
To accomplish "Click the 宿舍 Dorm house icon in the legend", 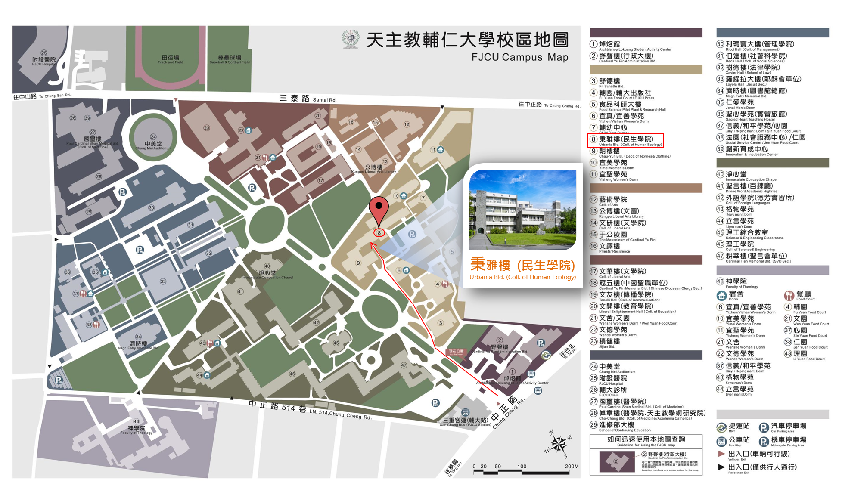I will point(721,296).
